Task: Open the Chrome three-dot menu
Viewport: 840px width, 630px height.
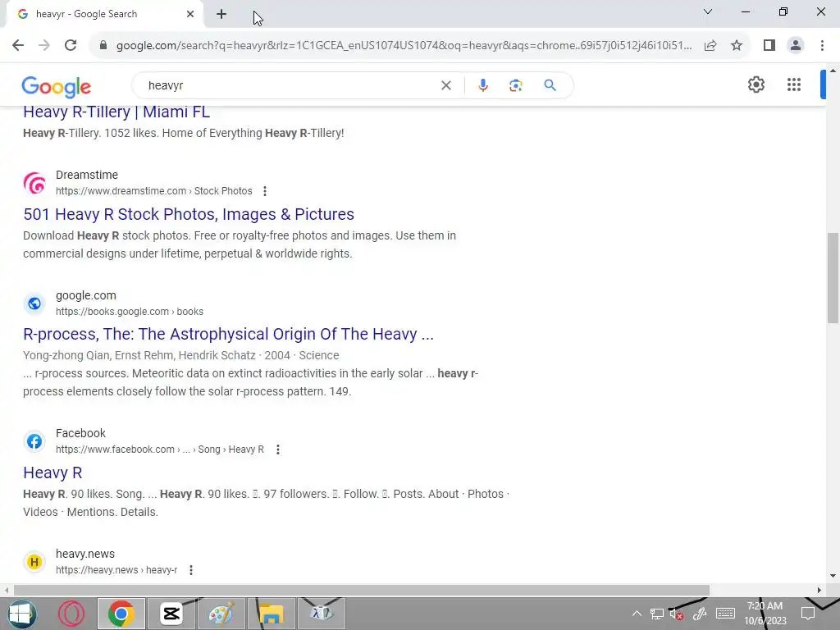Action: point(822,46)
